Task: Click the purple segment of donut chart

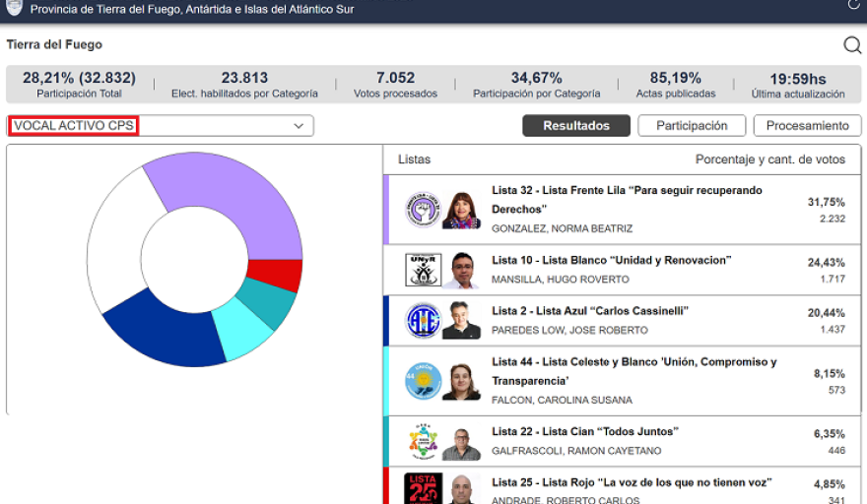Action: (x=236, y=196)
